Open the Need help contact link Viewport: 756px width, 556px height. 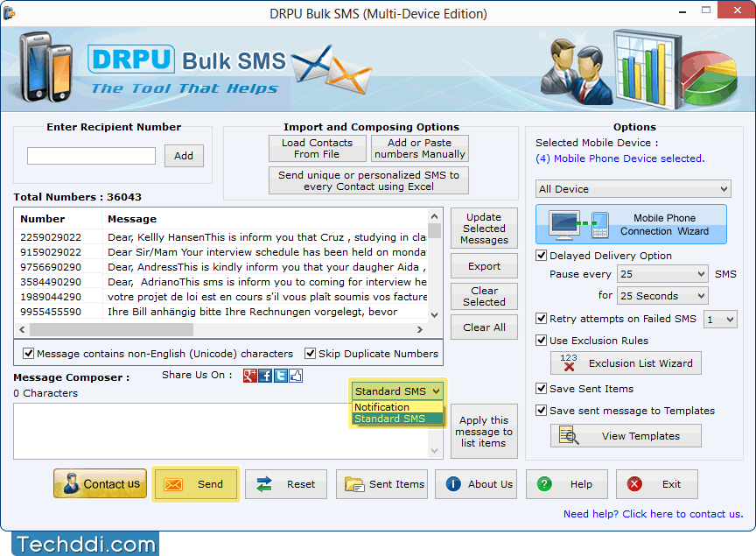click(654, 514)
